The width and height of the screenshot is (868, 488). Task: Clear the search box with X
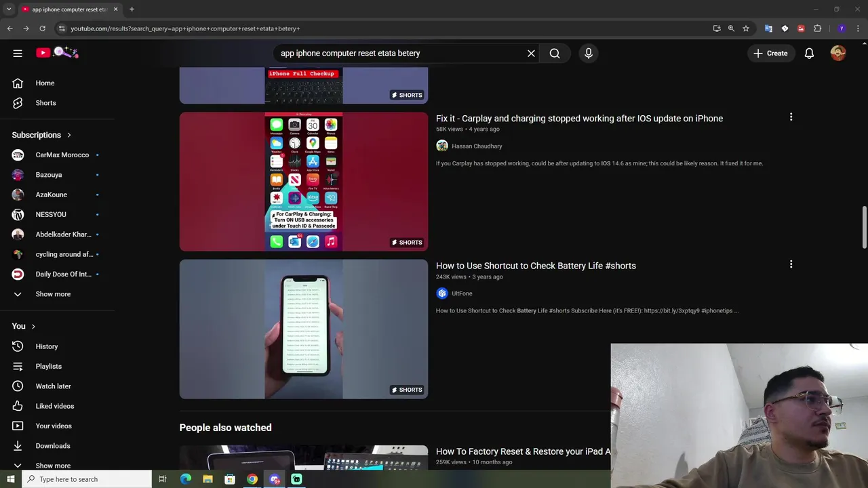(x=531, y=53)
